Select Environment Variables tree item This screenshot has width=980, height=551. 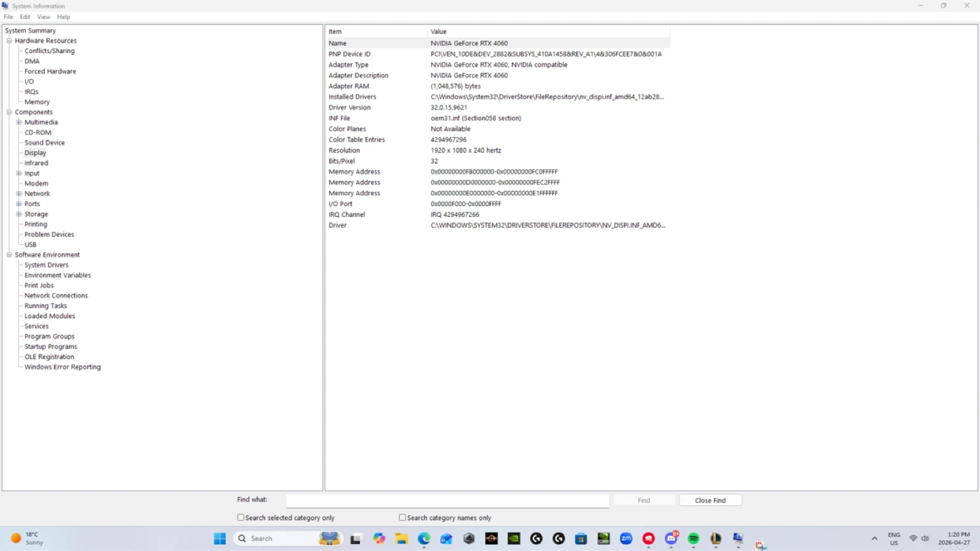[x=58, y=275]
